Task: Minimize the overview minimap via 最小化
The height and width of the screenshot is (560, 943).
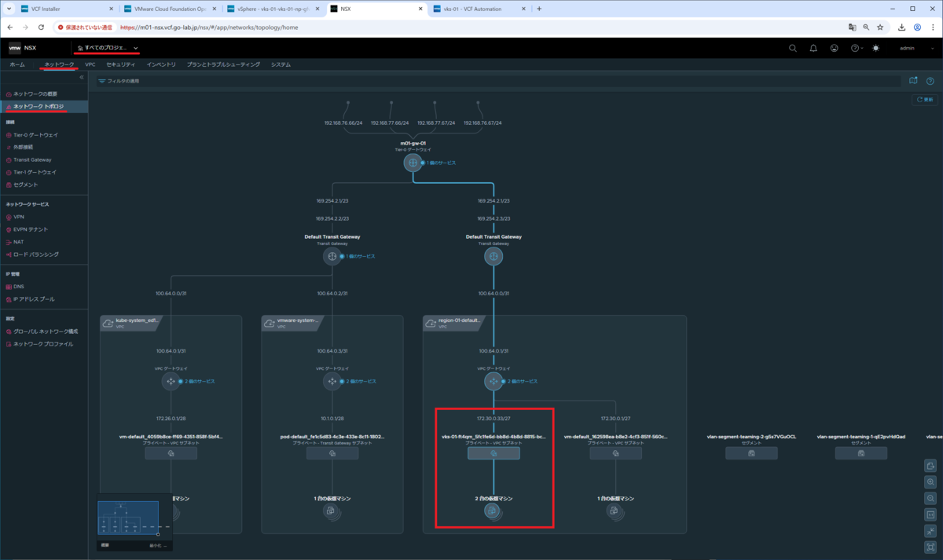Action: (x=158, y=544)
